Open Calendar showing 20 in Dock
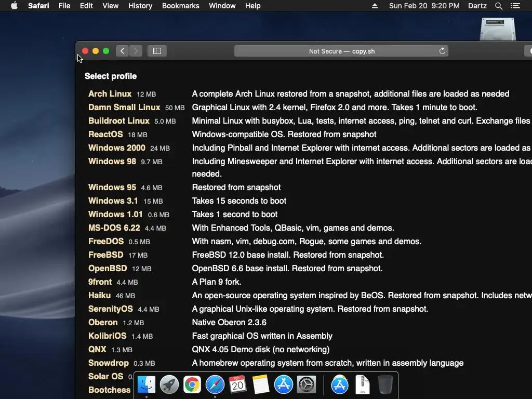The height and width of the screenshot is (399, 532). click(237, 385)
